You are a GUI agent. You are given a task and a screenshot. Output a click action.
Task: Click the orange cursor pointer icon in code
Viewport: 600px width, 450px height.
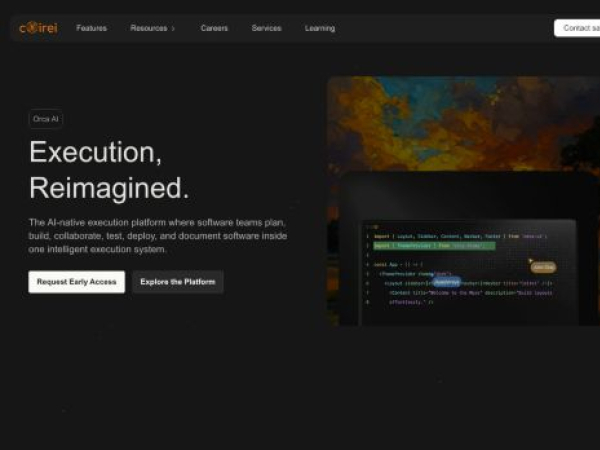tap(531, 261)
